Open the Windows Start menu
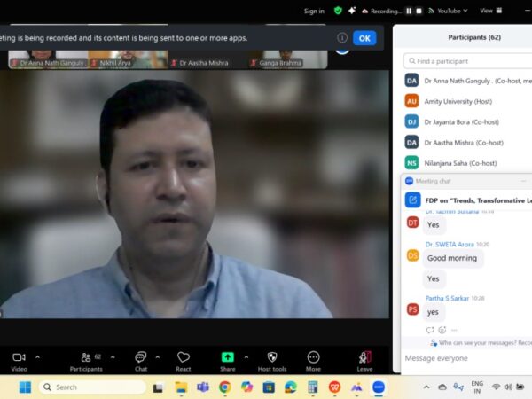Viewport: 532px width, 399px height. point(25,387)
